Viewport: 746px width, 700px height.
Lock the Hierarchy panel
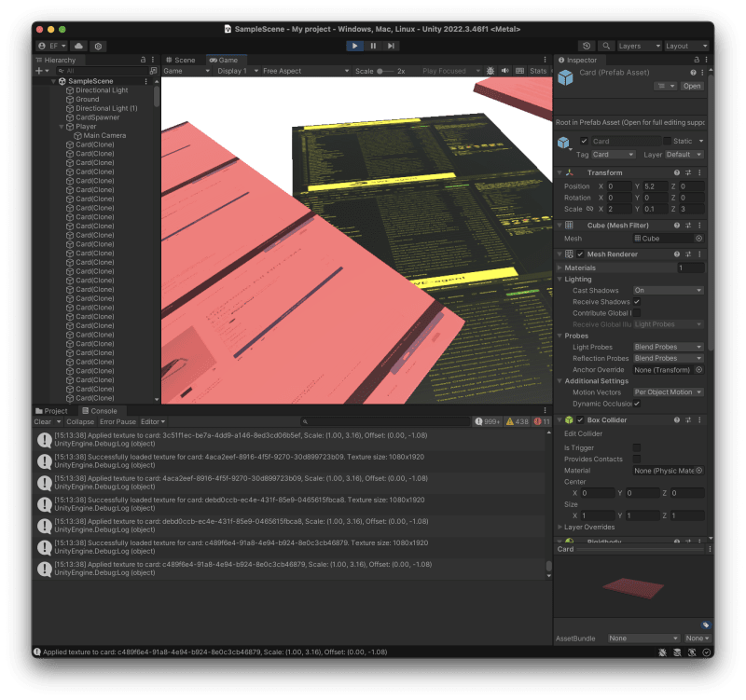point(143,60)
